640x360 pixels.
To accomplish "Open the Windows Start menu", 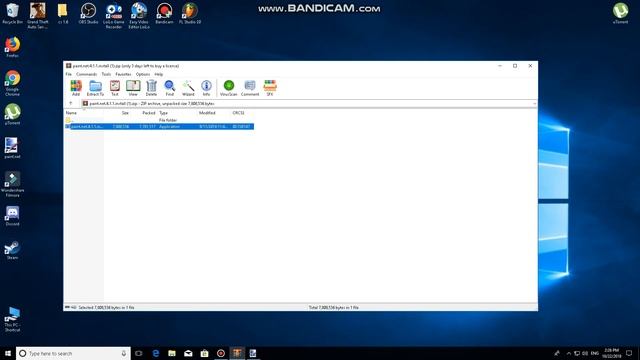I will (8, 353).
